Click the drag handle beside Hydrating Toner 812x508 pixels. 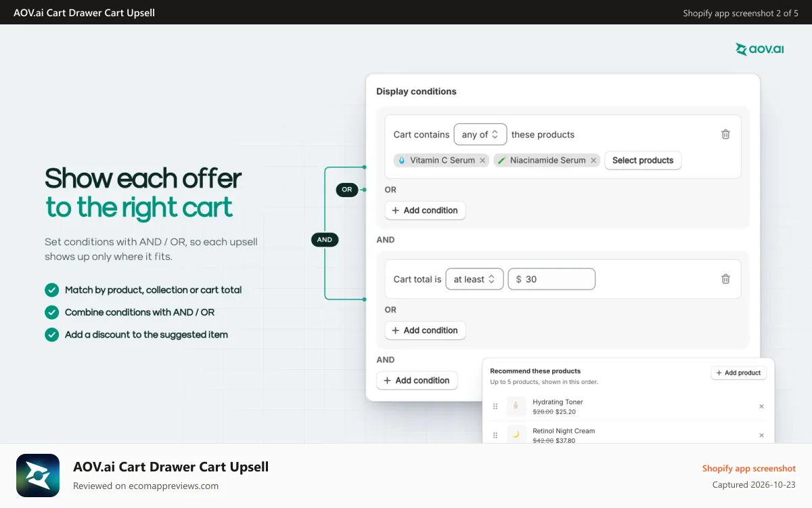tap(495, 406)
